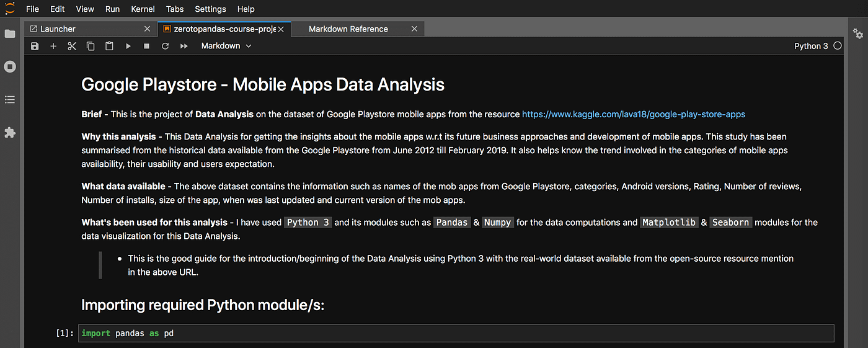This screenshot has height=348, width=868.
Task: Click the Python 3 kernel name
Action: (x=811, y=46)
